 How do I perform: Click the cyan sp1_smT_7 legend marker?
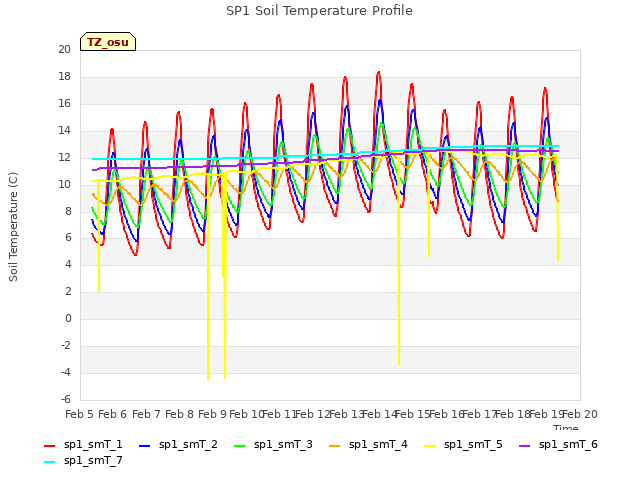click(x=49, y=462)
